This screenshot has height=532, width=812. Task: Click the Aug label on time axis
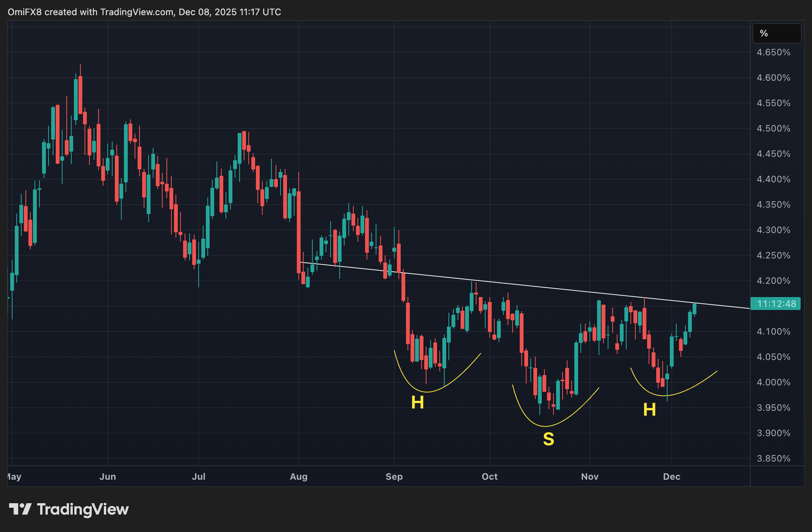[x=299, y=477]
